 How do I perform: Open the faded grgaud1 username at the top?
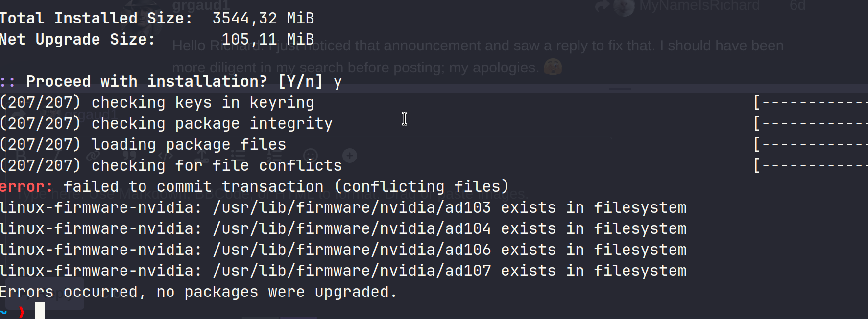(x=200, y=6)
